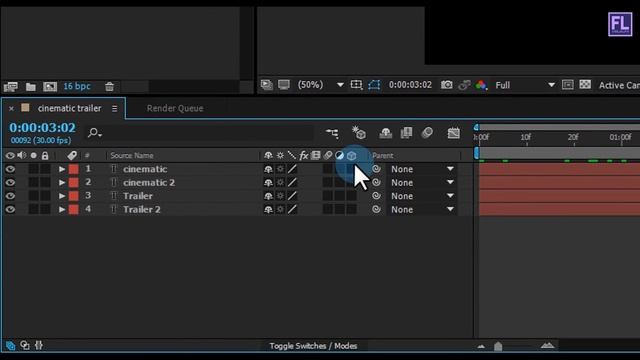This screenshot has height=360, width=640.
Task: Switch to the Render Queue tab
Action: [x=175, y=109]
